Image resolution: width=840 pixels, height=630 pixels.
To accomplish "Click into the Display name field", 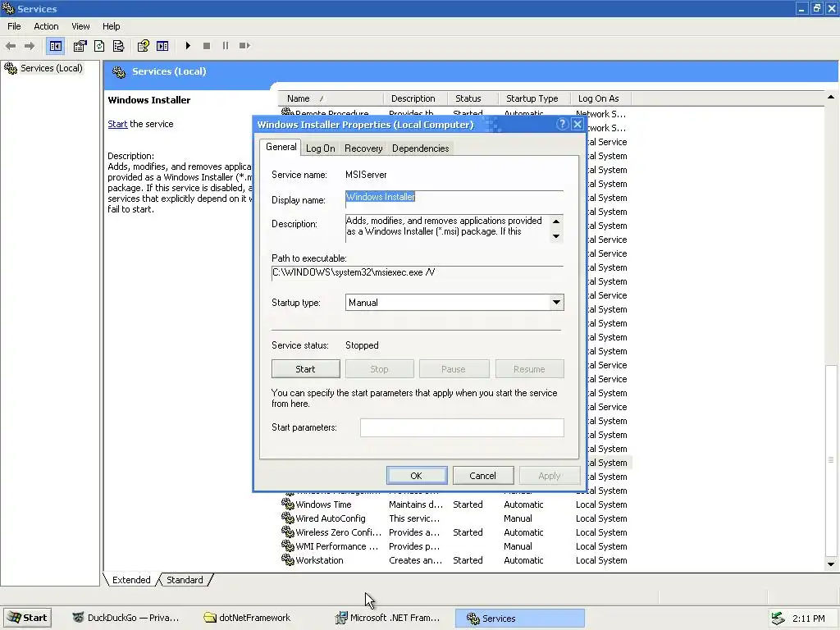I will tap(454, 199).
